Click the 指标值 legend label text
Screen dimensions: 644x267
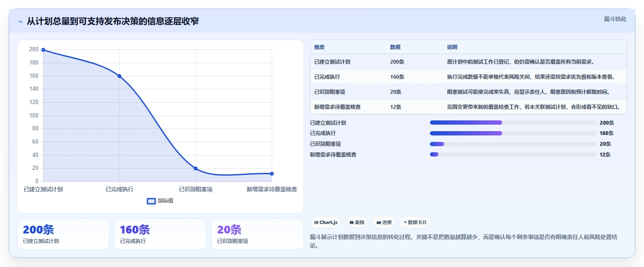[166, 201]
